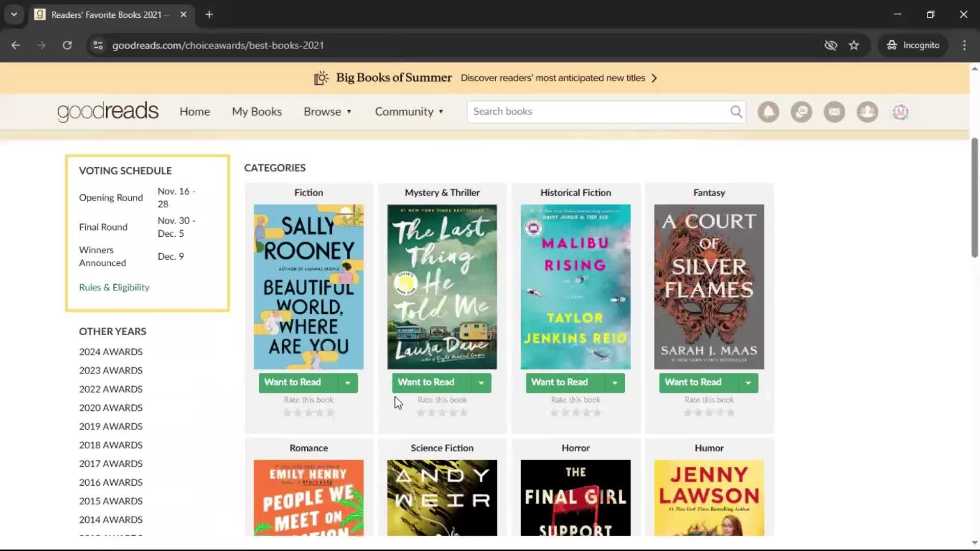This screenshot has width=980, height=551.
Task: Open a new browser tab
Action: pos(209,15)
